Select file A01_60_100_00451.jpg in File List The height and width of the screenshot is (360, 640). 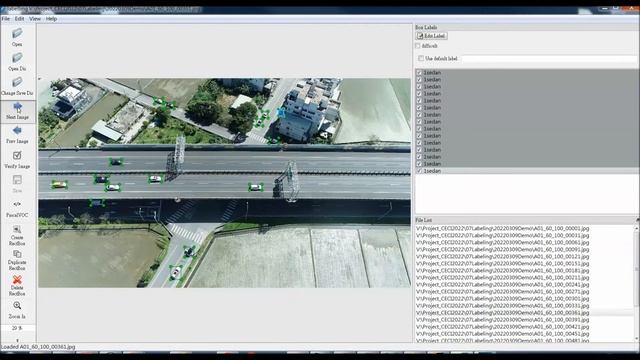tap(502, 334)
